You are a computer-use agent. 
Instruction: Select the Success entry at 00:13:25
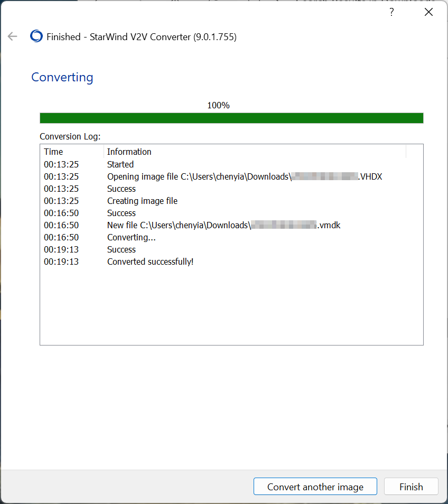pos(231,189)
